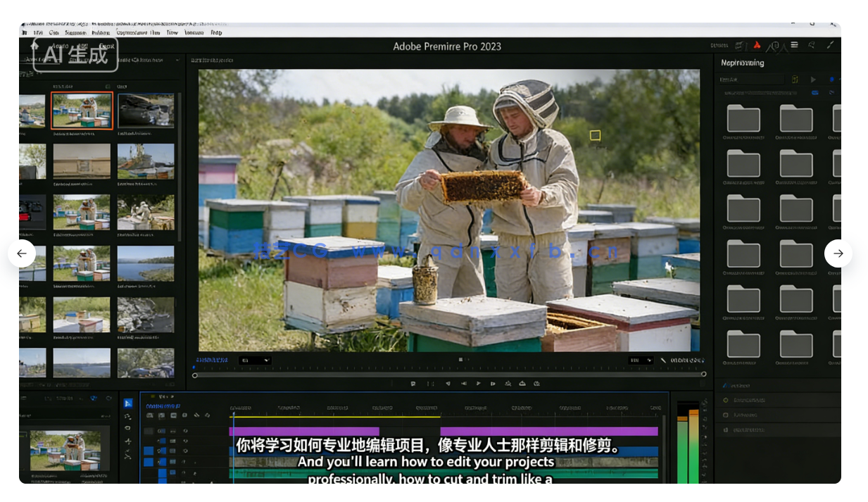This screenshot has width=868, height=502.
Task: Select the highlighted beehive clip thumbnail in the bin
Action: tap(82, 110)
